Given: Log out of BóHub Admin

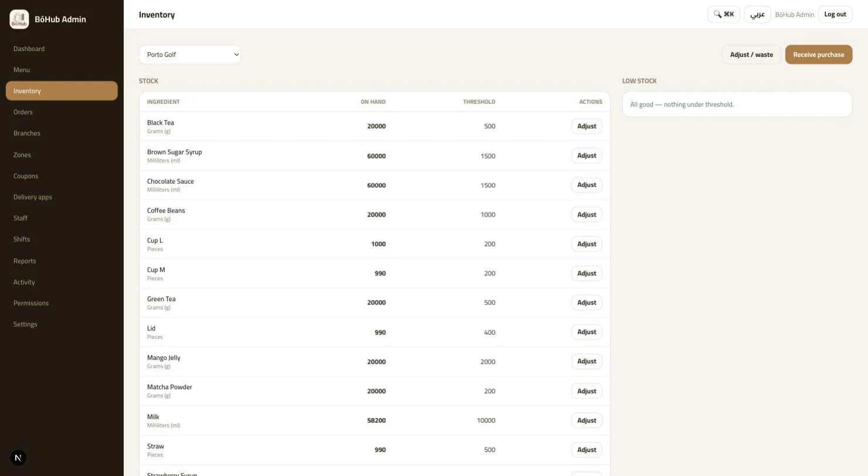Looking at the screenshot, I should 835,14.
